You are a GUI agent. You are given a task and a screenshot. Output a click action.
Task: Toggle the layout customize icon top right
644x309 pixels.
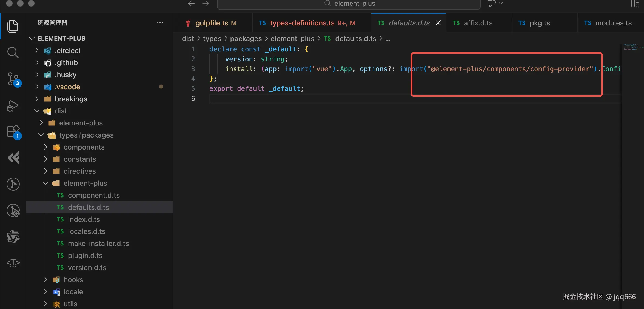(x=635, y=4)
